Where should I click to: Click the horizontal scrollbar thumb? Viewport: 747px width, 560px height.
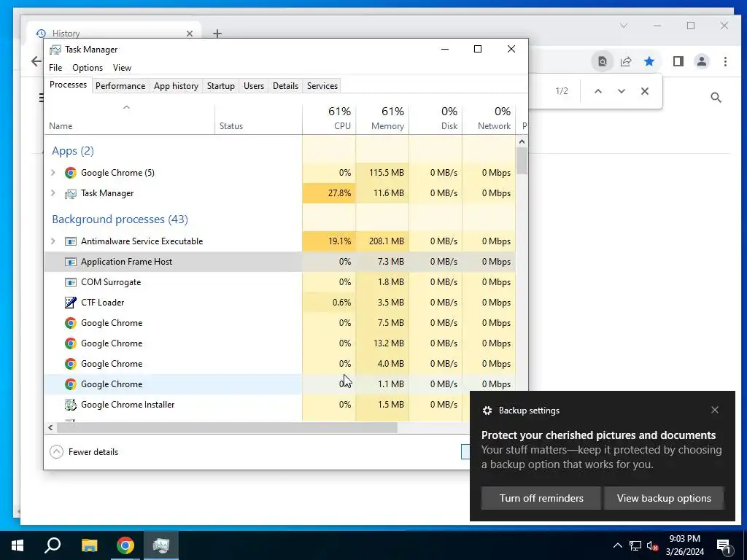point(227,427)
